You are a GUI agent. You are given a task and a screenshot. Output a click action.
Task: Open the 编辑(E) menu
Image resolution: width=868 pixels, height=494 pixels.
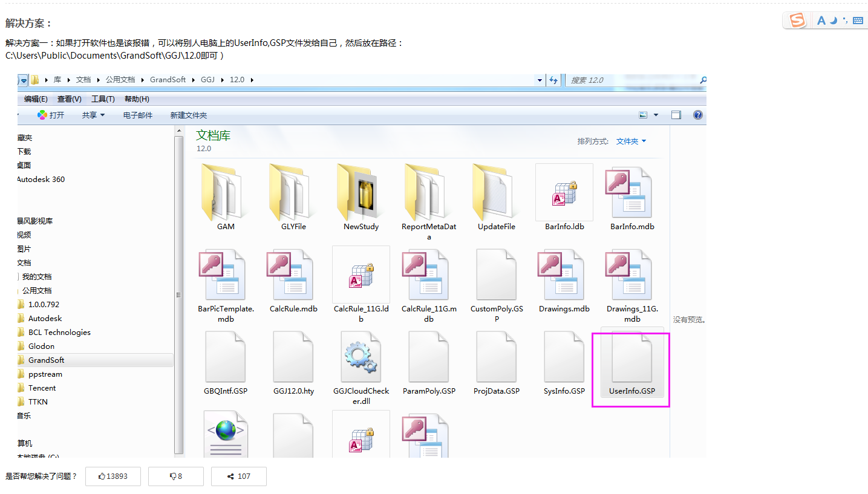point(36,99)
